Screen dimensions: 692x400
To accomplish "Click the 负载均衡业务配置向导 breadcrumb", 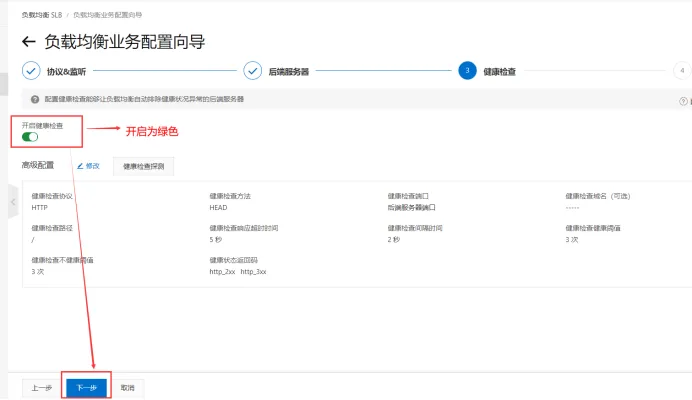I will coord(107,15).
